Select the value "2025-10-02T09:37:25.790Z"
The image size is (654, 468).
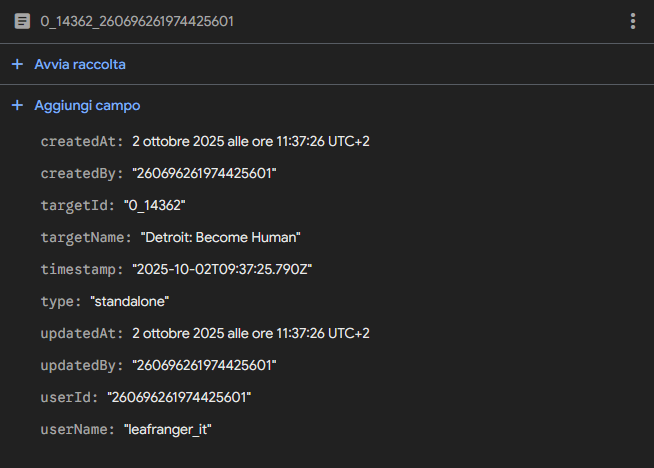click(222, 269)
